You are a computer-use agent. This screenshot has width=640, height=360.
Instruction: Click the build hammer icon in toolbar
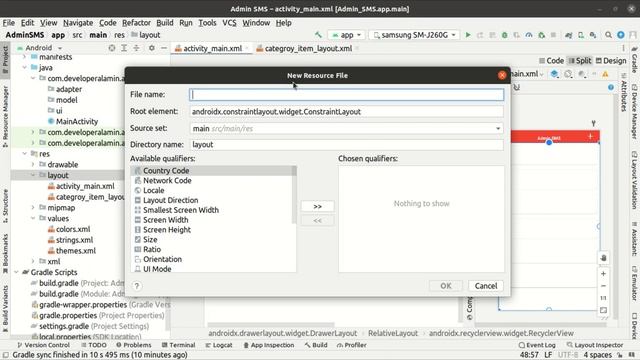tap(318, 35)
